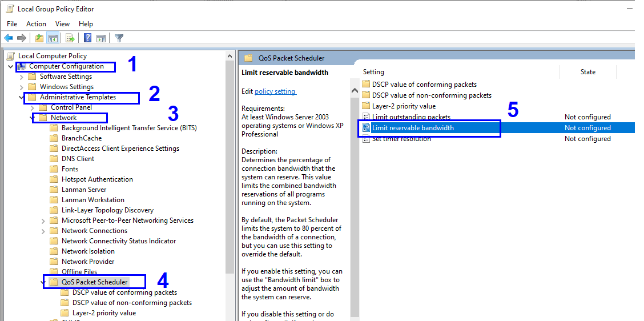Click Local Computer Policy scroll icon
Image resolution: width=644 pixels, height=321 pixels.
click(11, 56)
